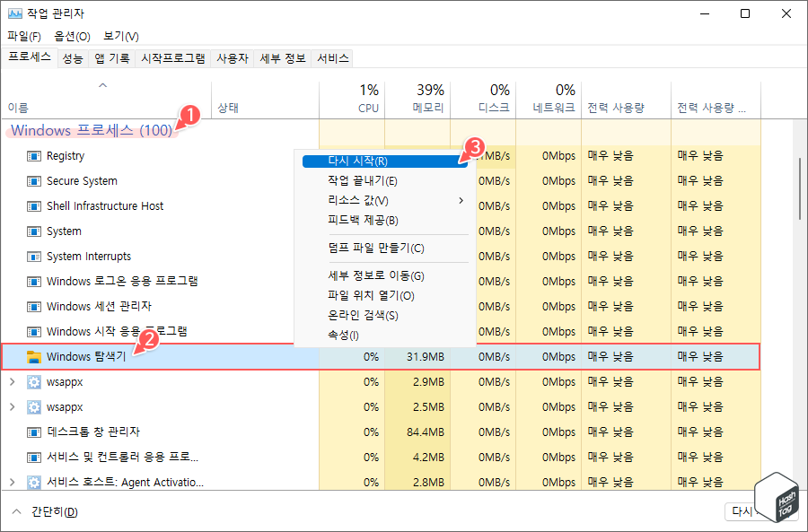Image resolution: width=808 pixels, height=532 pixels.
Task: Choose 파일 위치 열기(O) option
Action: pyautogui.click(x=385, y=296)
